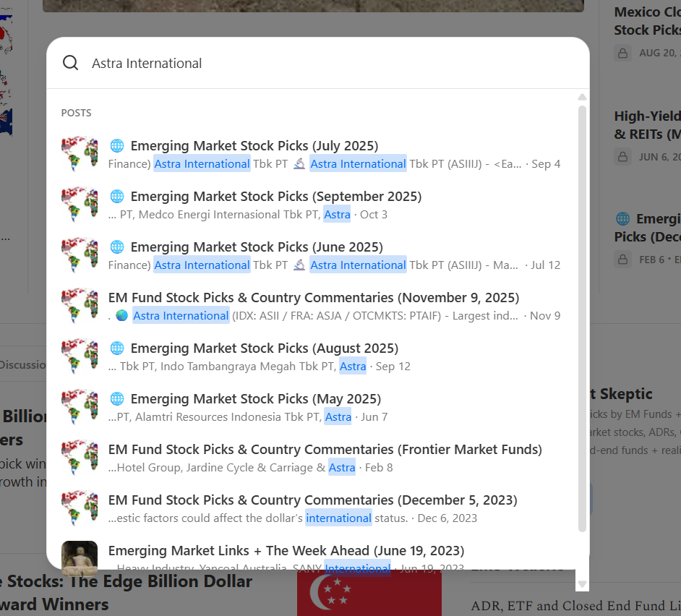
Task: Click the world map thumbnail of May 2025 post
Action: point(80,407)
